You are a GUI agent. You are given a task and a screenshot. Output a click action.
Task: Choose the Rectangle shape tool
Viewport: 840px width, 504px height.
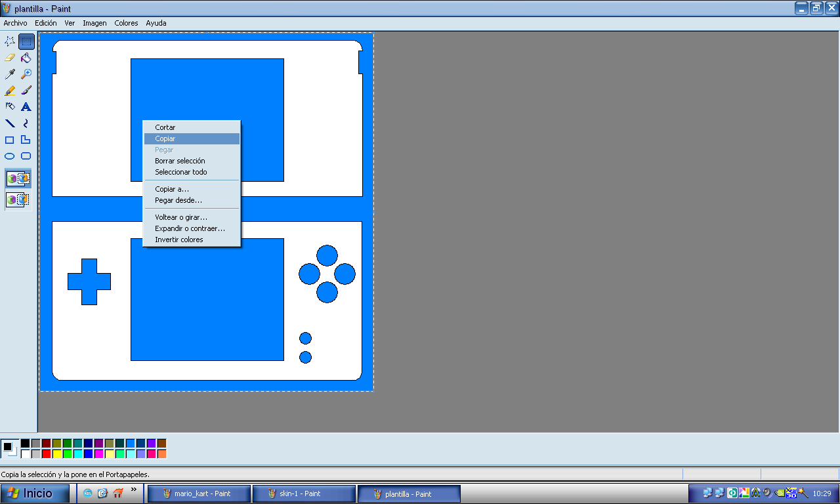click(10, 139)
